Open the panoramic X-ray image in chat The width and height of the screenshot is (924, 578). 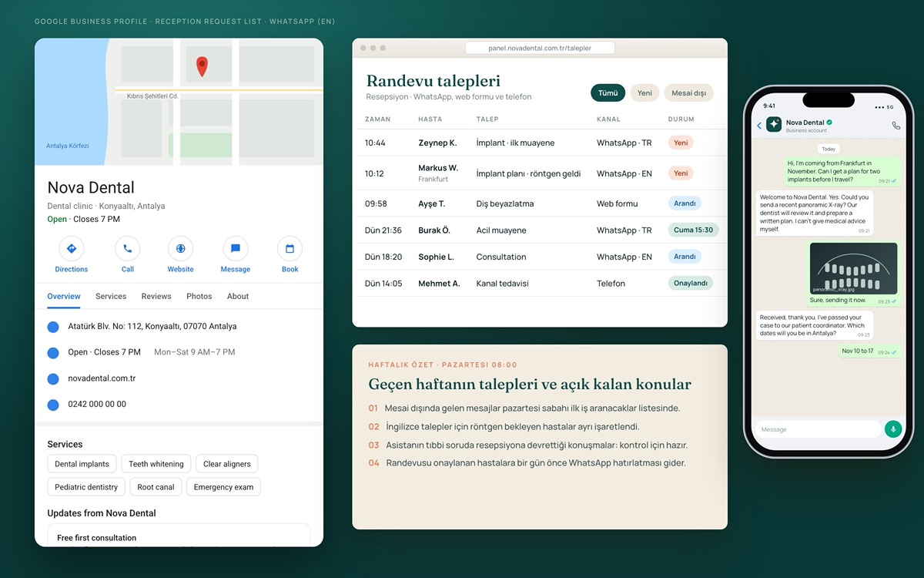[854, 269]
